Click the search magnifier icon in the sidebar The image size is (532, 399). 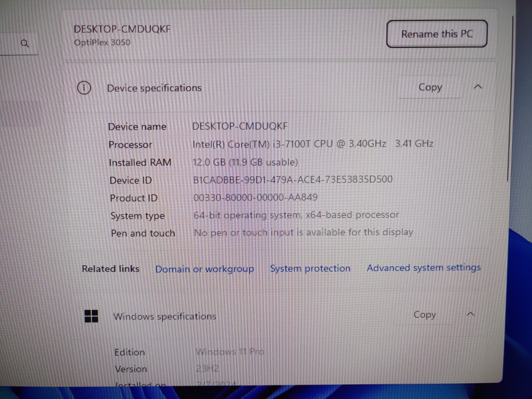pos(25,44)
